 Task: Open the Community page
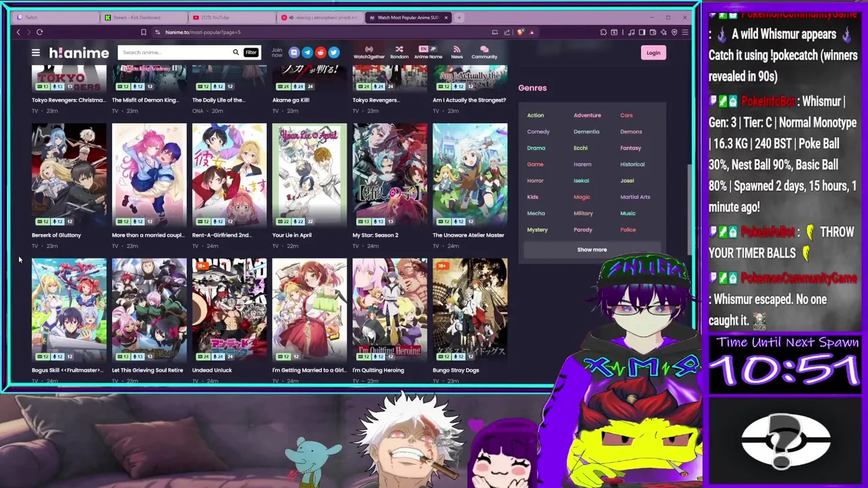point(484,52)
